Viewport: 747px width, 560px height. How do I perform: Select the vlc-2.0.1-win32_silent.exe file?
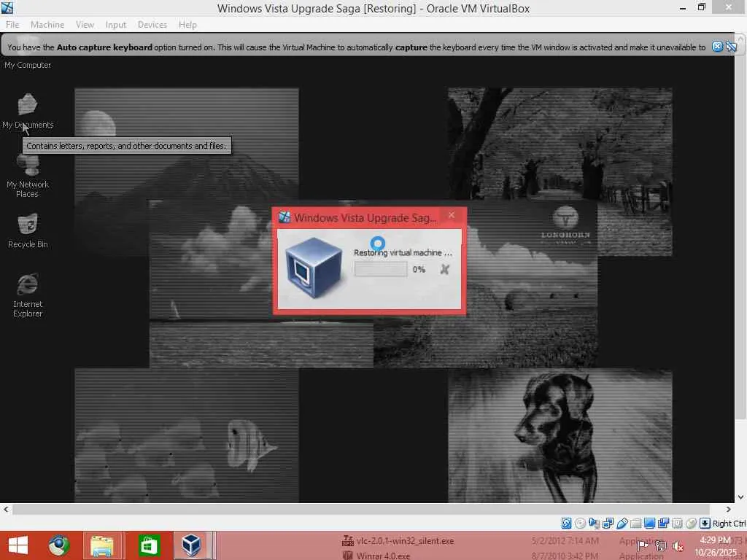tap(405, 541)
